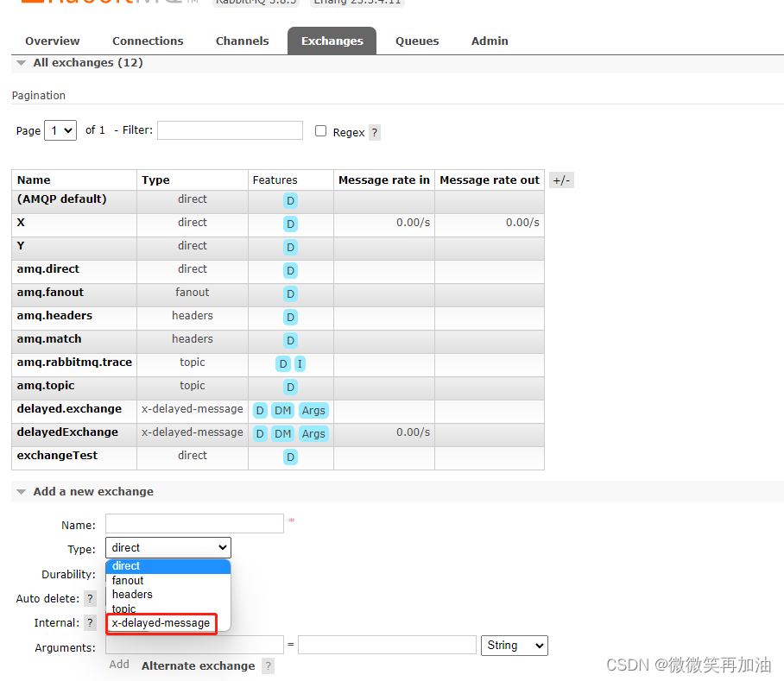784x681 pixels.
Task: Open the amq.match exchange
Action: (x=49, y=338)
